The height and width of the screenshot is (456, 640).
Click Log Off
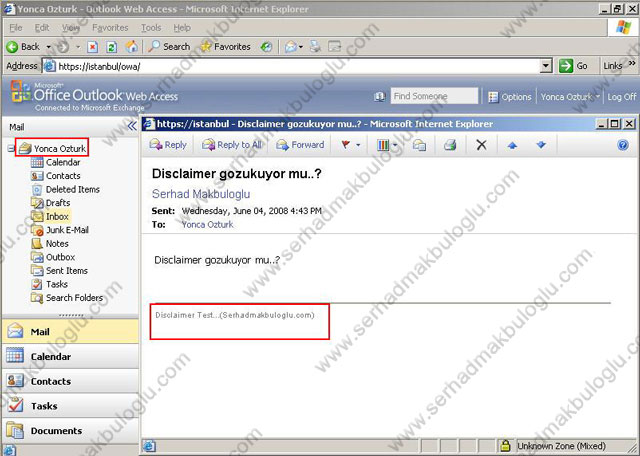[x=621, y=97]
